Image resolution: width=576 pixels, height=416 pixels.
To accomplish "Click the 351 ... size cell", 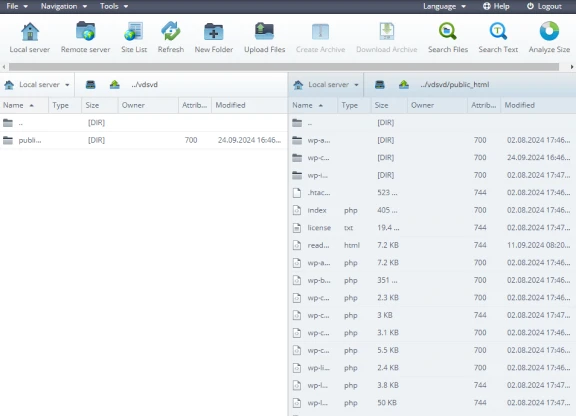I will [387, 280].
